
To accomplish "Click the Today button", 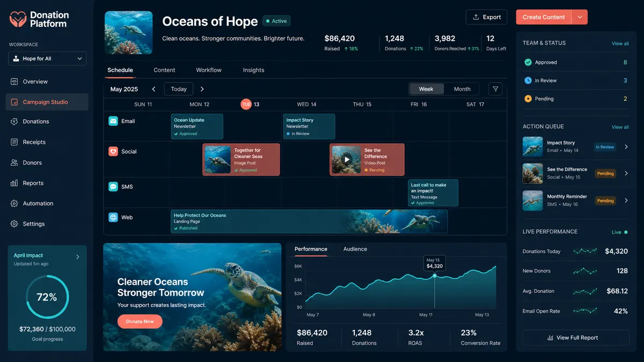I will pos(179,89).
